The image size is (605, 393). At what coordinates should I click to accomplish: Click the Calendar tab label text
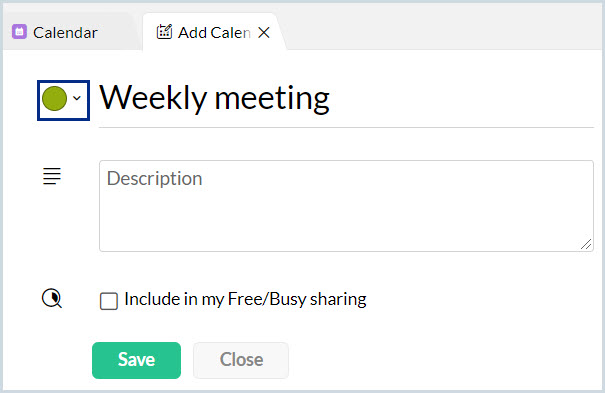[65, 32]
